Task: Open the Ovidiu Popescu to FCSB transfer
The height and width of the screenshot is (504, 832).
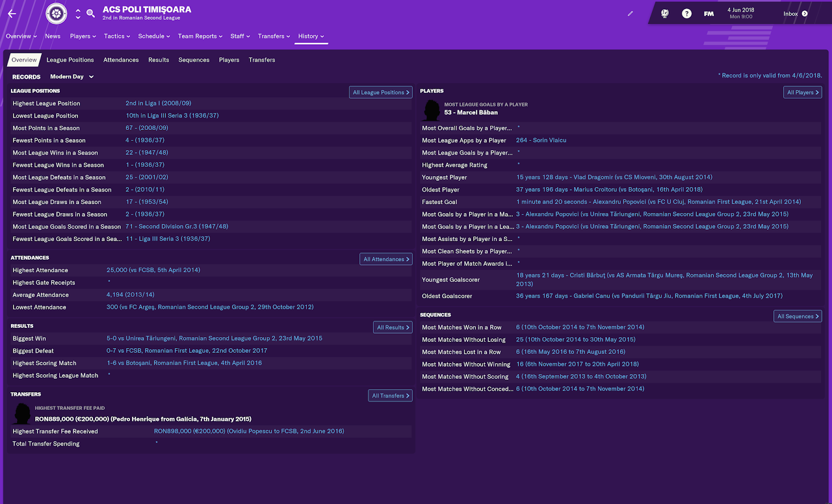Action: pyautogui.click(x=249, y=431)
